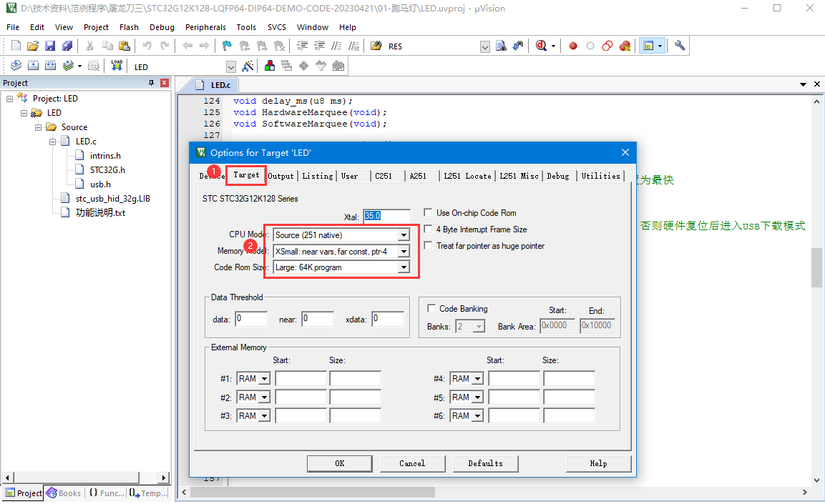Click the Paste clipboard icon
This screenshot has height=504, width=825.
coord(125,46)
